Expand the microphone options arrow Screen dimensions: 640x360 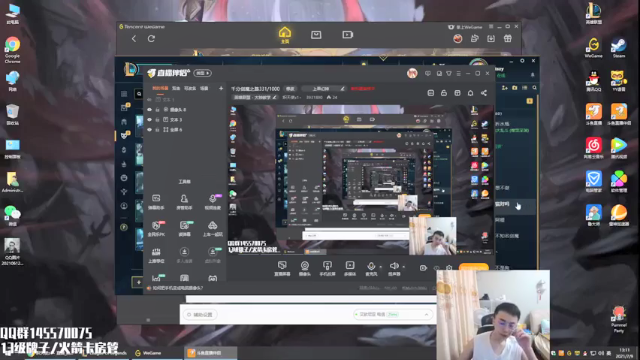click(381, 267)
